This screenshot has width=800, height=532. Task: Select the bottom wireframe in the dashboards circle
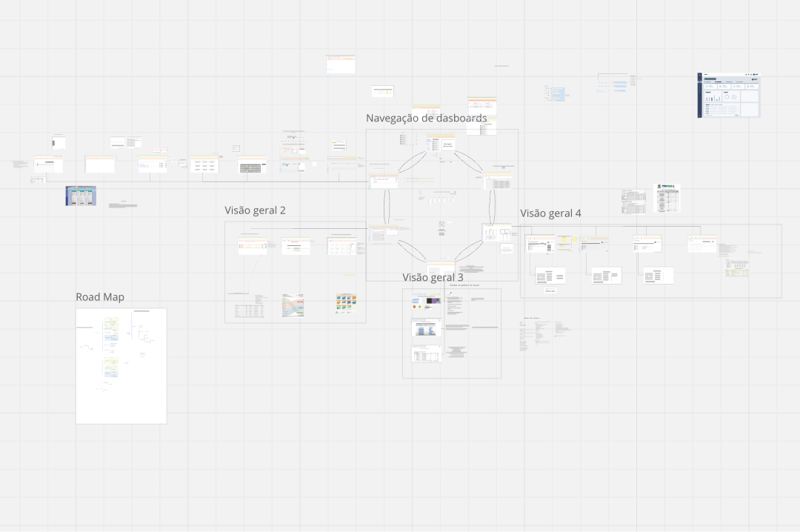point(441,268)
